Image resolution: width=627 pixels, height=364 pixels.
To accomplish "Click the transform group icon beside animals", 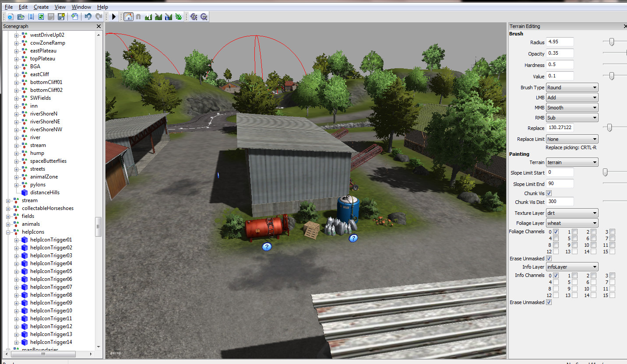I will coord(16,224).
